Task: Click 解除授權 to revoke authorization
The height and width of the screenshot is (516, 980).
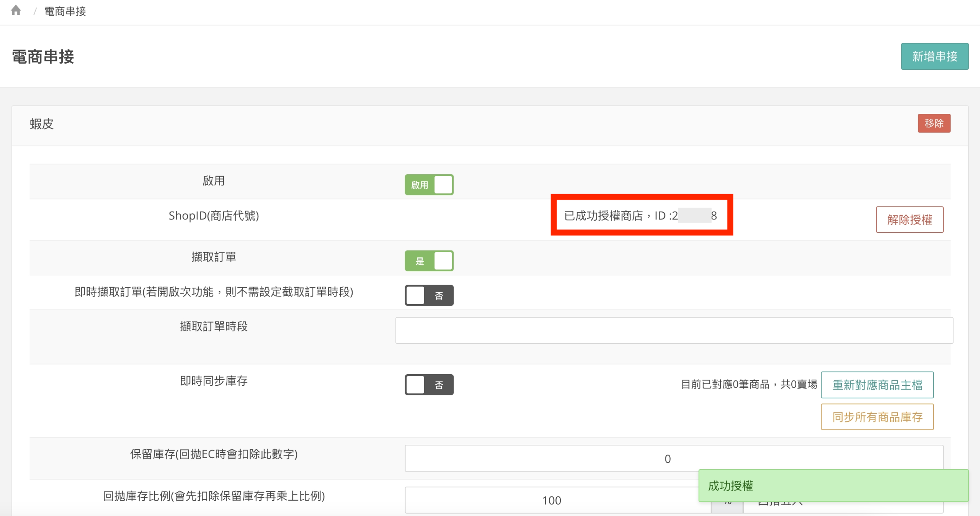Action: [x=909, y=220]
